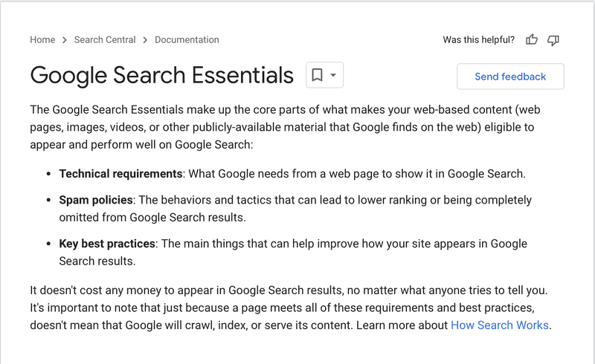The height and width of the screenshot is (364, 595).
Task: Click the bullet point before Spam policies
Action: coord(49,201)
